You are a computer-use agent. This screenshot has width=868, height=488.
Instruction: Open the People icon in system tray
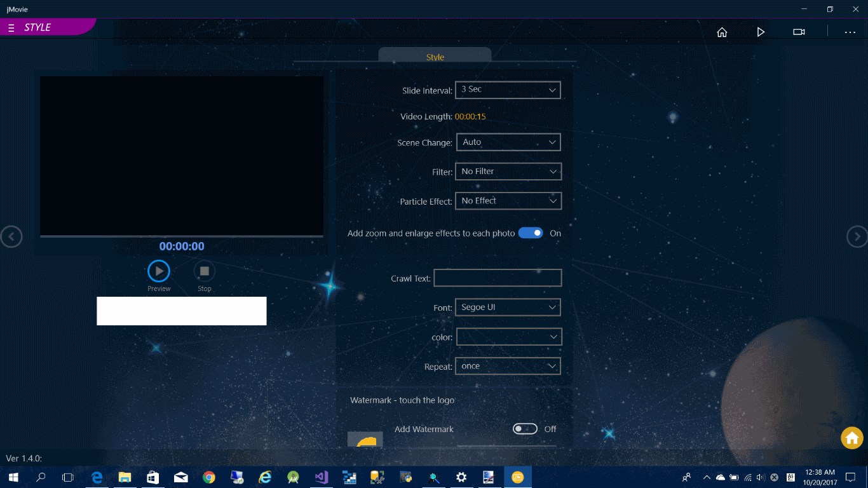click(x=686, y=477)
